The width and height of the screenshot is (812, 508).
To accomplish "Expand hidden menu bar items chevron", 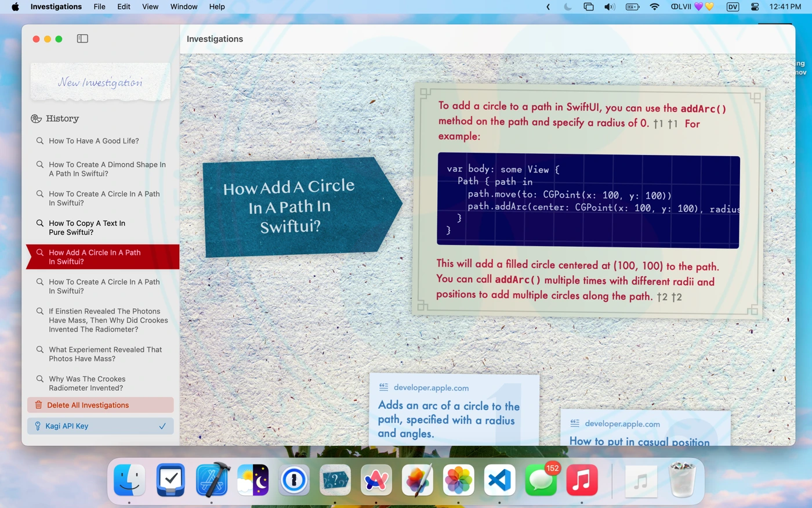I will [548, 7].
